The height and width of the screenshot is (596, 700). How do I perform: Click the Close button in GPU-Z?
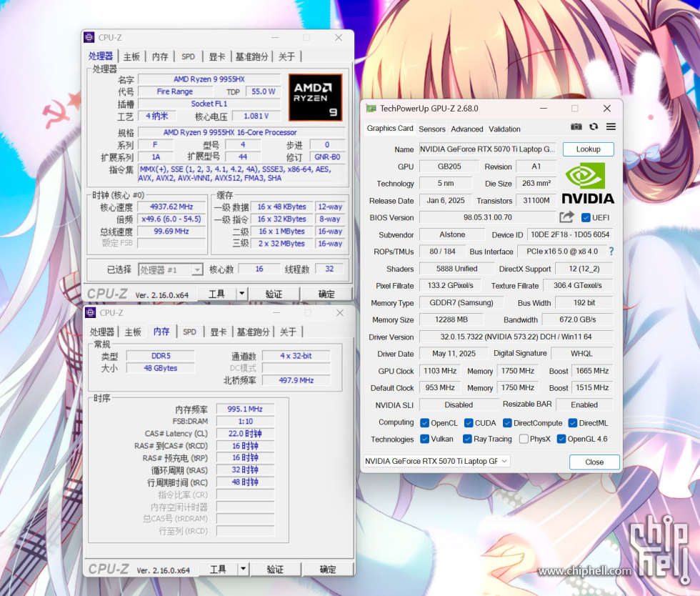(594, 462)
